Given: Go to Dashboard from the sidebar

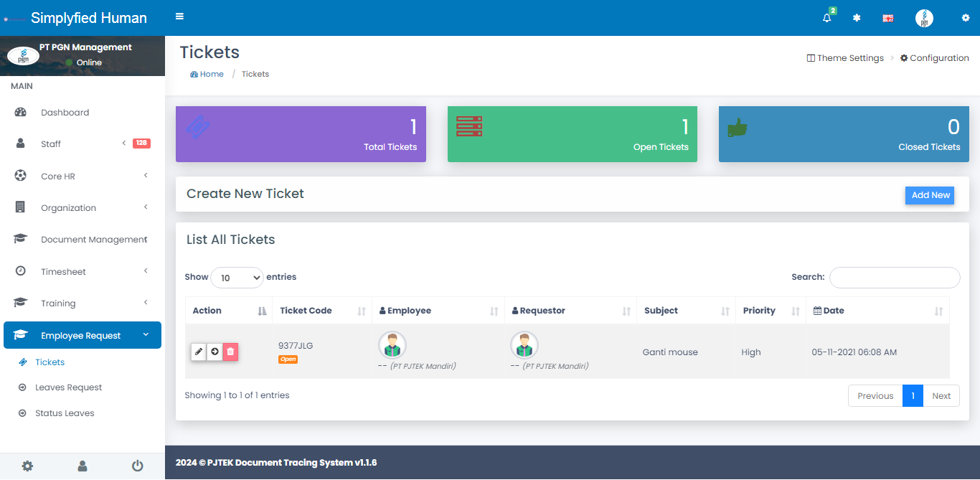Looking at the screenshot, I should (x=65, y=113).
